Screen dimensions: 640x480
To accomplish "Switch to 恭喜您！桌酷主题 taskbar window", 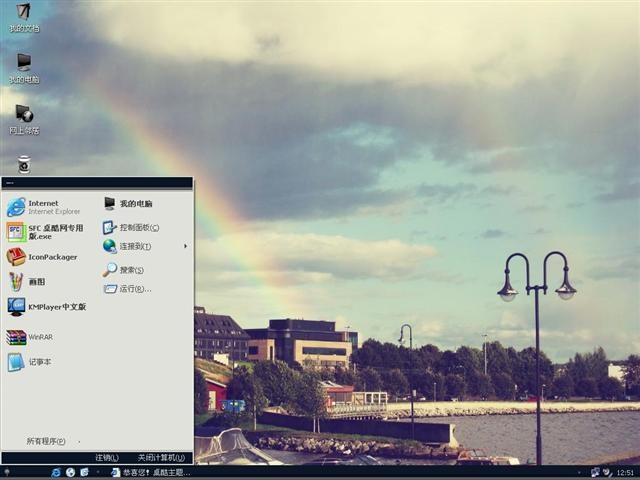I will 151,473.
